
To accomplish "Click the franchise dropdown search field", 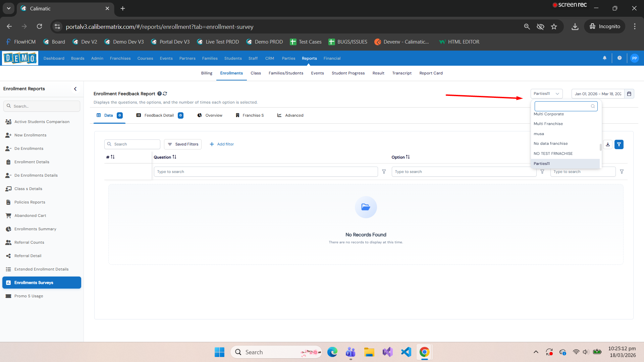I will click(x=563, y=106).
